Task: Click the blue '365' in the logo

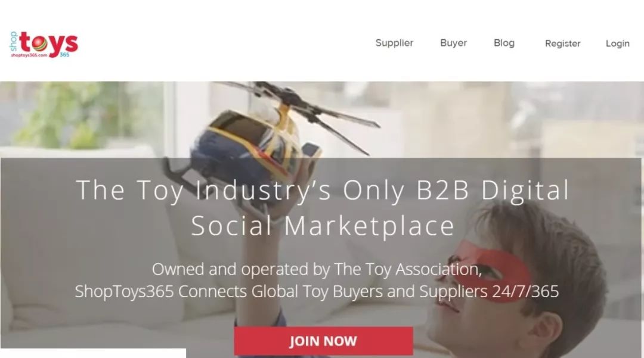Action: 64,55
